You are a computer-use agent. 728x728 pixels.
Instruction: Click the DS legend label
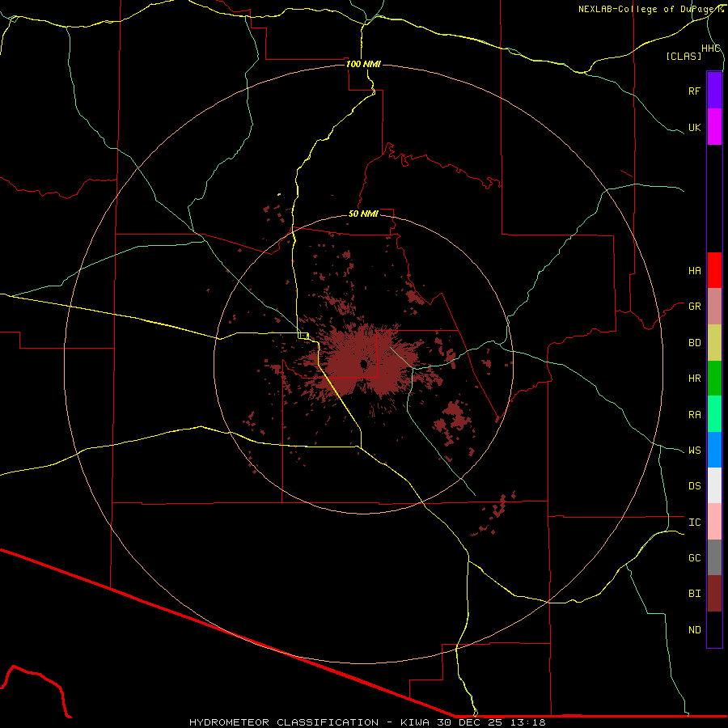(694, 486)
